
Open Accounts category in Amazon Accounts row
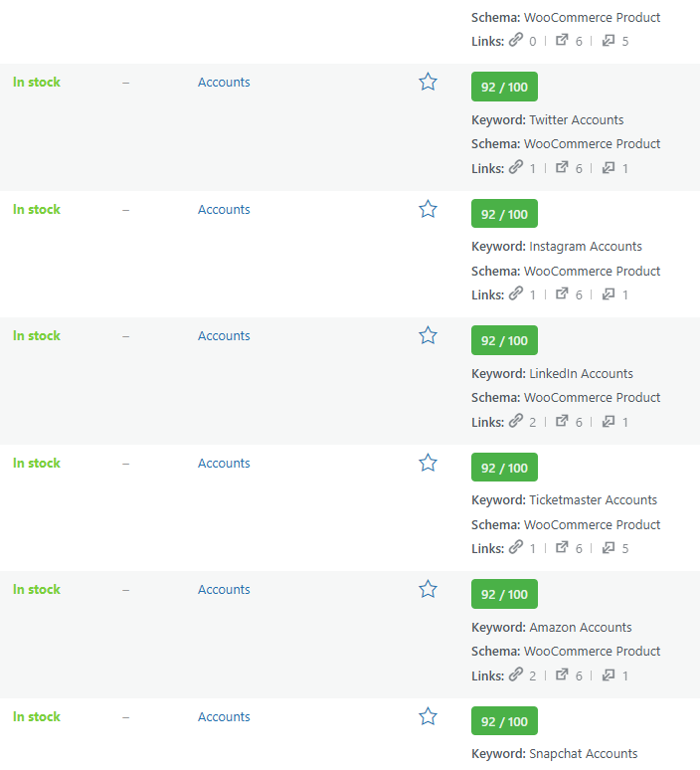click(224, 590)
